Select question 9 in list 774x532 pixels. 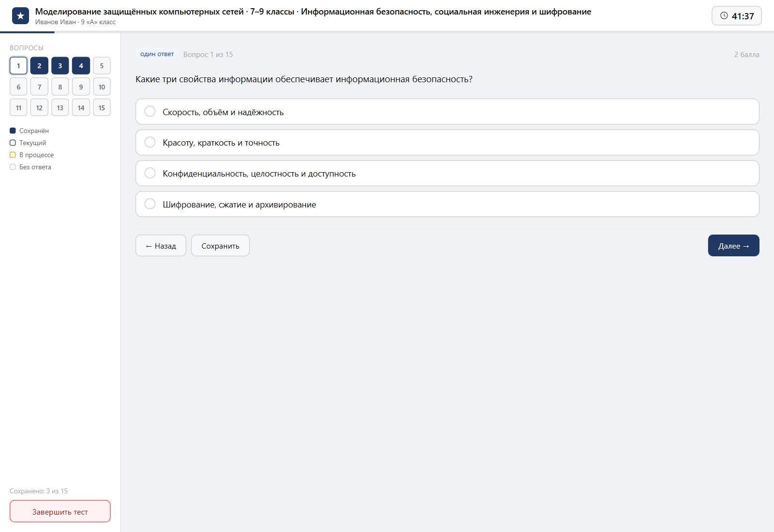point(81,87)
